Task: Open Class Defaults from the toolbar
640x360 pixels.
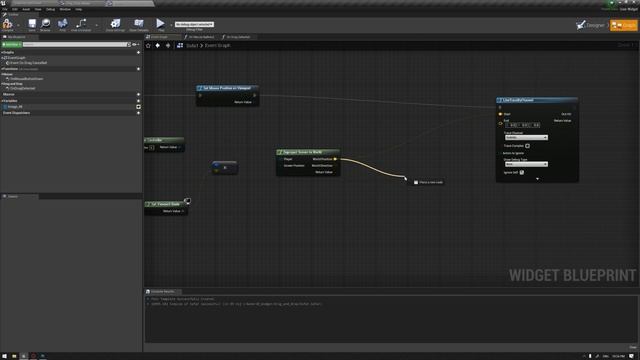Action: (x=139, y=24)
